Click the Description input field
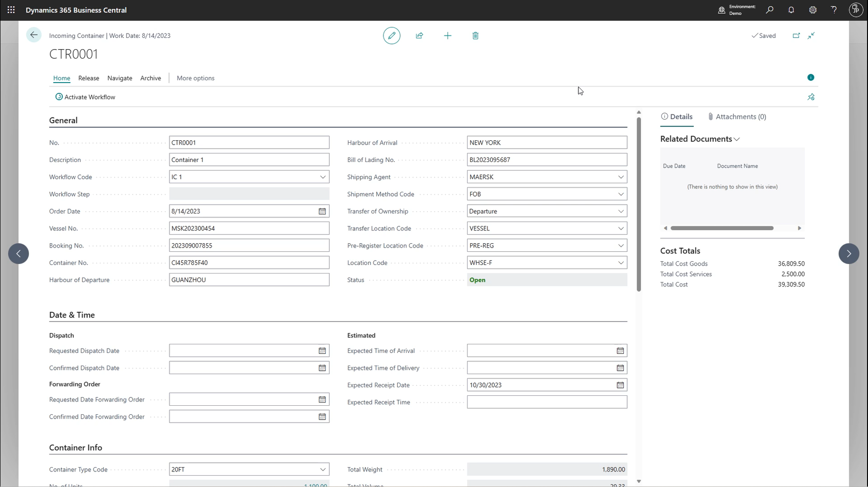868x487 pixels. (249, 160)
